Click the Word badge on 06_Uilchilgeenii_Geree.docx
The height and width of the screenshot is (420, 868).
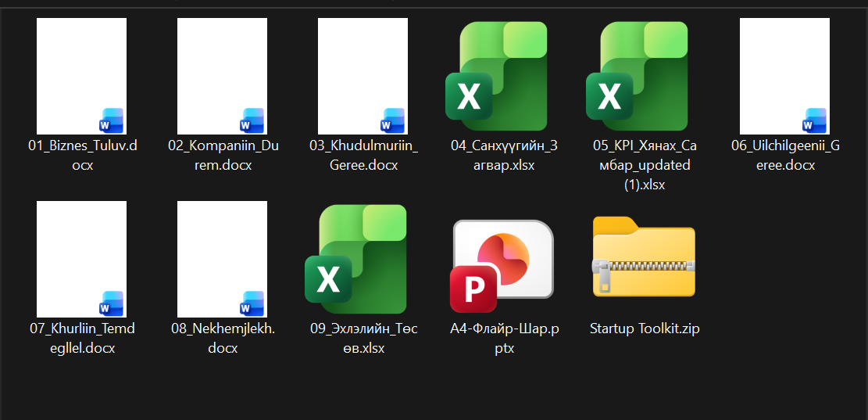[814, 120]
